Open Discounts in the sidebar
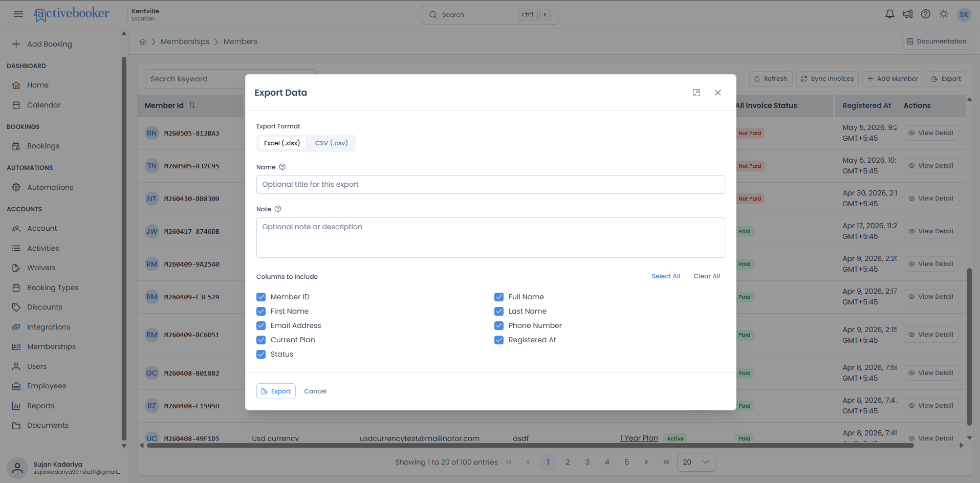The height and width of the screenshot is (483, 980). (x=45, y=307)
